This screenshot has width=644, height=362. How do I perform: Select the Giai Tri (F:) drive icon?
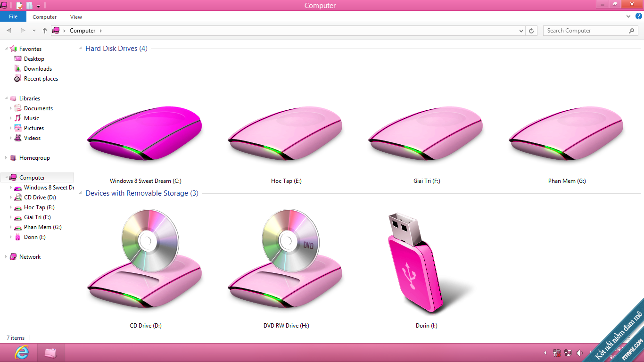click(x=426, y=134)
